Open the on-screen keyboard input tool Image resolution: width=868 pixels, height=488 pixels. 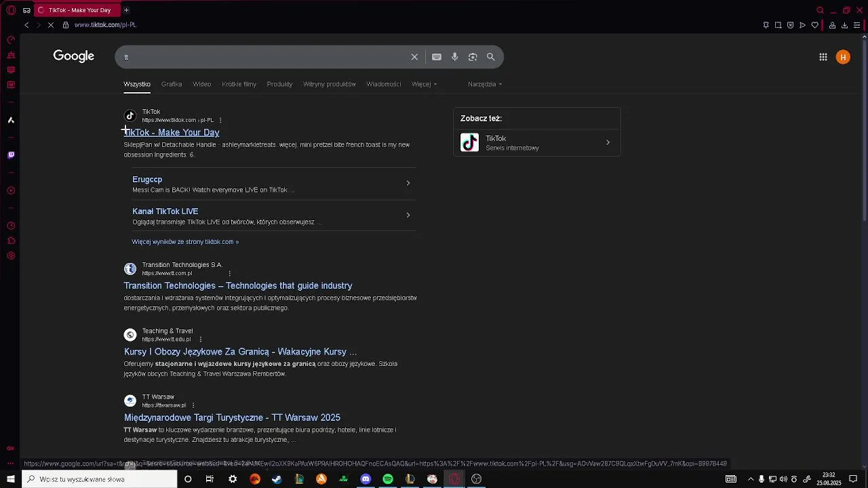point(437,57)
